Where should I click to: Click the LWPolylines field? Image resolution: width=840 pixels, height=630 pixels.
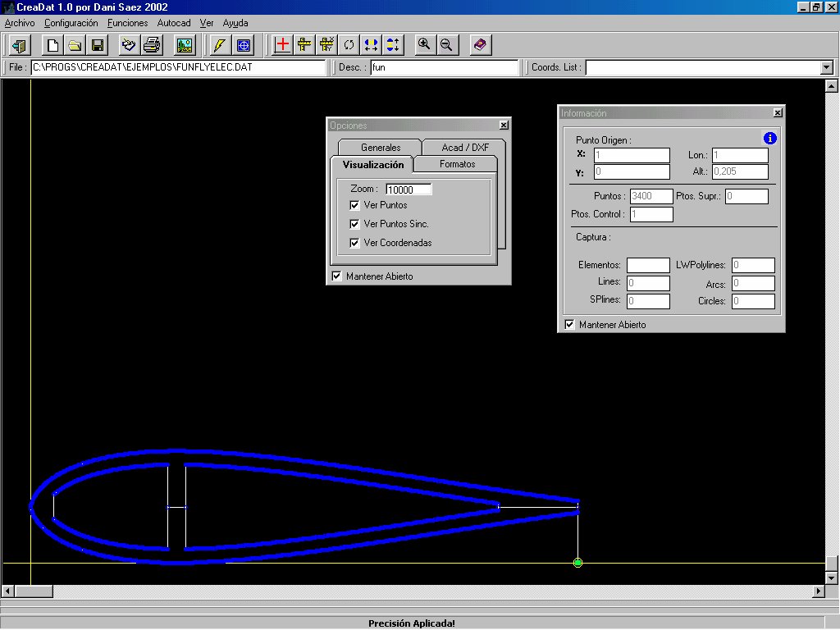click(753, 265)
